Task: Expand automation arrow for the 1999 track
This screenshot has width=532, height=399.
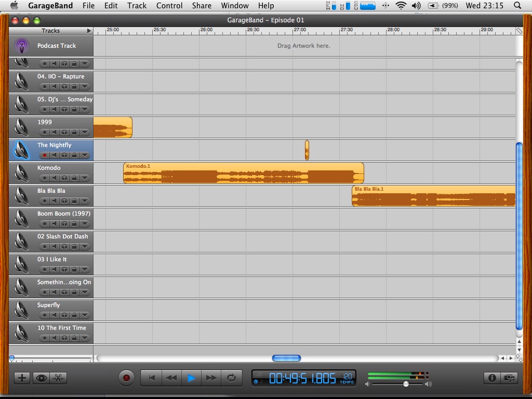Action: [85, 132]
